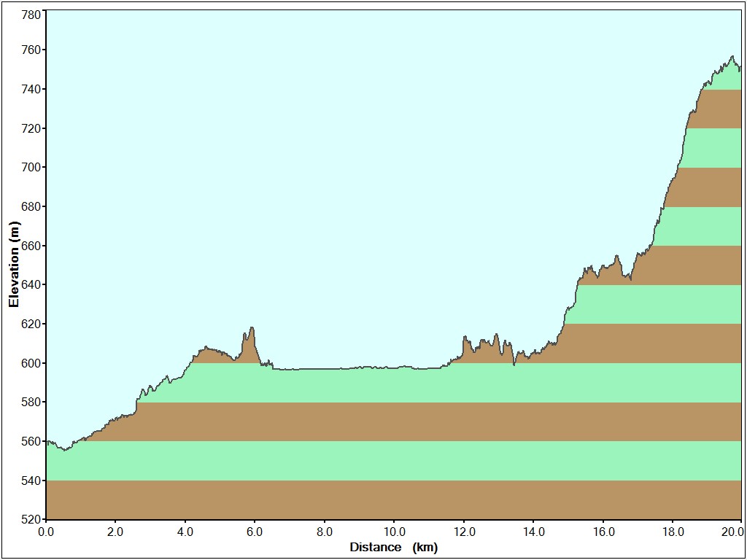Click the 560 elevation axis label
The image size is (747, 560).
31,441
